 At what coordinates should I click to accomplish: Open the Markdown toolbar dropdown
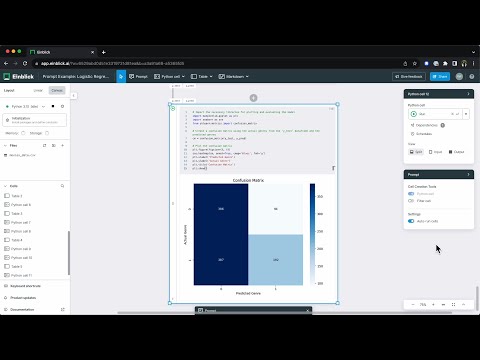click(233, 77)
